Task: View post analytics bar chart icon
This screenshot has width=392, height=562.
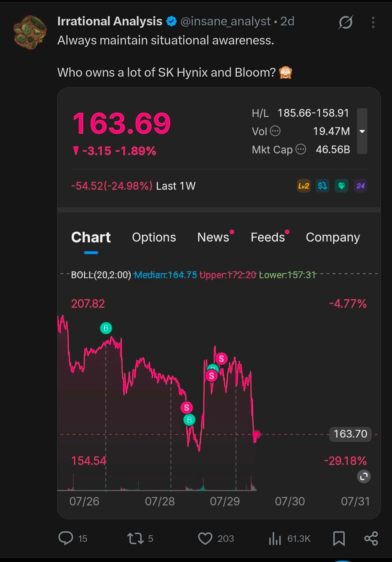Action: pos(275,539)
